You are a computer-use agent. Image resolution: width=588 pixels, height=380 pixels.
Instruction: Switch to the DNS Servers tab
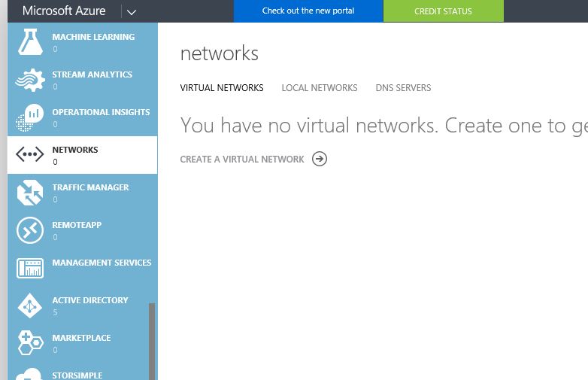pyautogui.click(x=403, y=88)
